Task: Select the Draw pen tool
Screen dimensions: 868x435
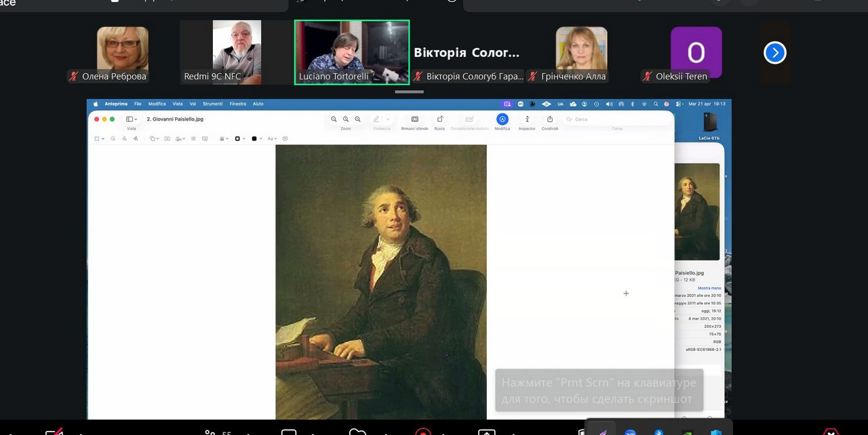Action: (x=136, y=138)
